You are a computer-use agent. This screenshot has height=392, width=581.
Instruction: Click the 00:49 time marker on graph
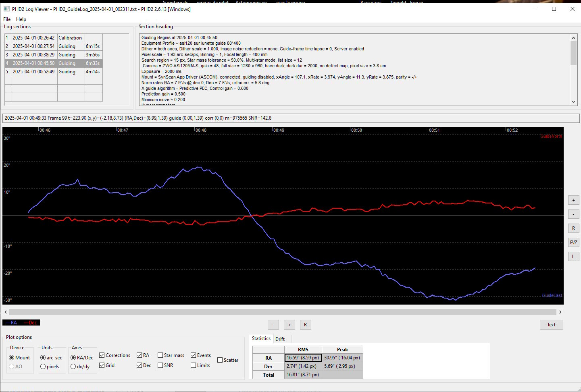point(279,130)
